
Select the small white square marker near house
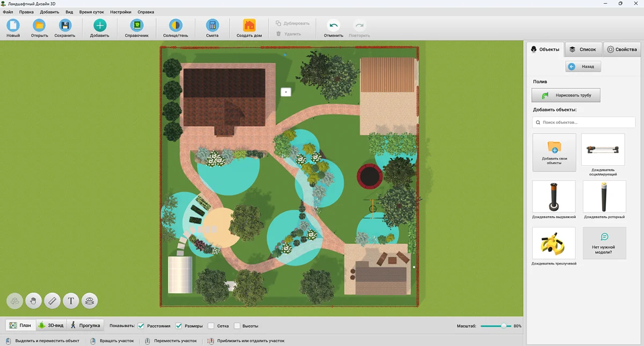pos(286,92)
